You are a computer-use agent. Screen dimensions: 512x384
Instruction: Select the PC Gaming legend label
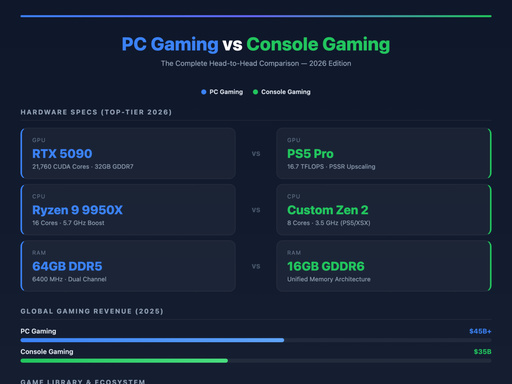[x=226, y=92]
